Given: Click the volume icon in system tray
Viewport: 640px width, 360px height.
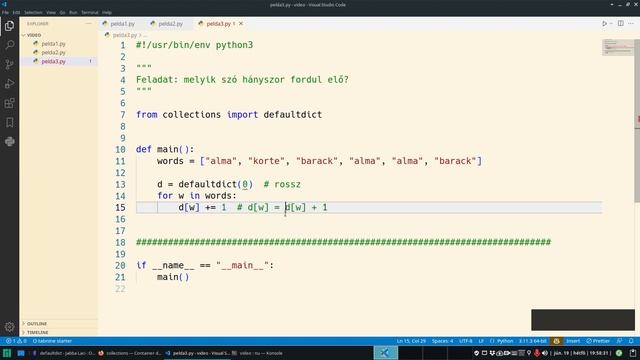Looking at the screenshot, I should [545, 353].
